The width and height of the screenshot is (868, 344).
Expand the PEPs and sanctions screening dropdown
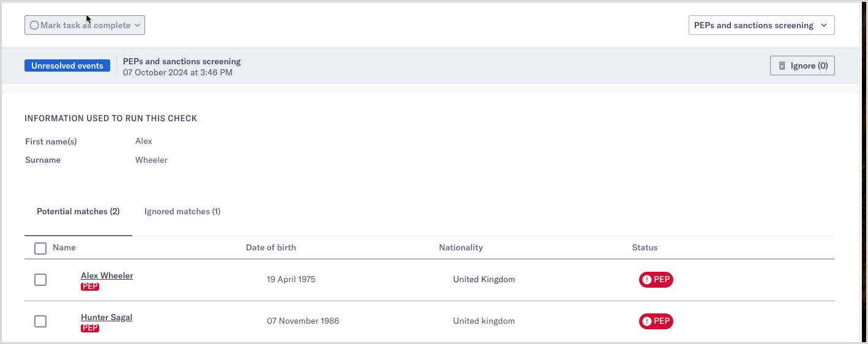click(x=761, y=25)
